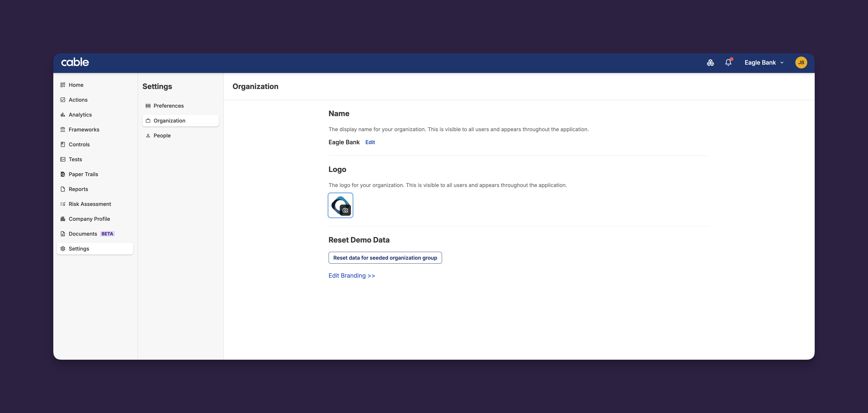Switch to the Preferences settings tab
The width and height of the screenshot is (868, 413).
(x=181, y=106)
